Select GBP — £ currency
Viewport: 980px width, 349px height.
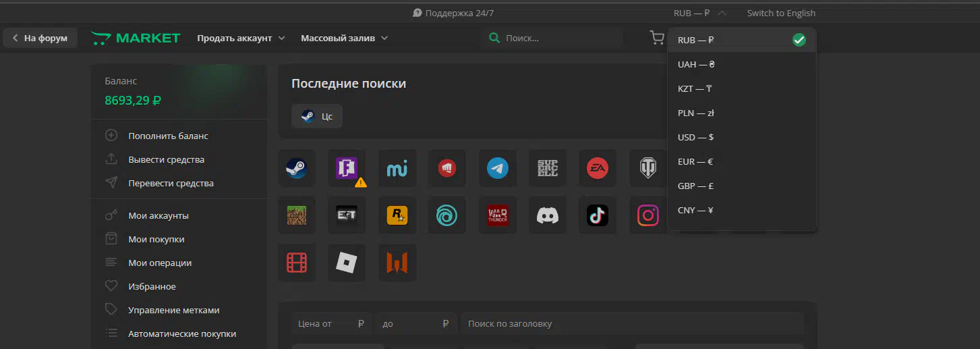(x=742, y=186)
